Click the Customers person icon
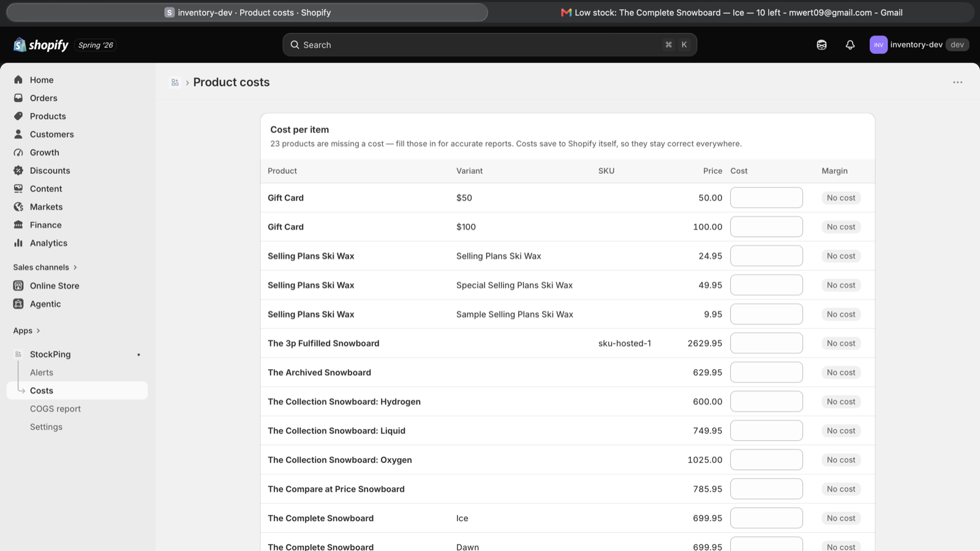 click(18, 134)
